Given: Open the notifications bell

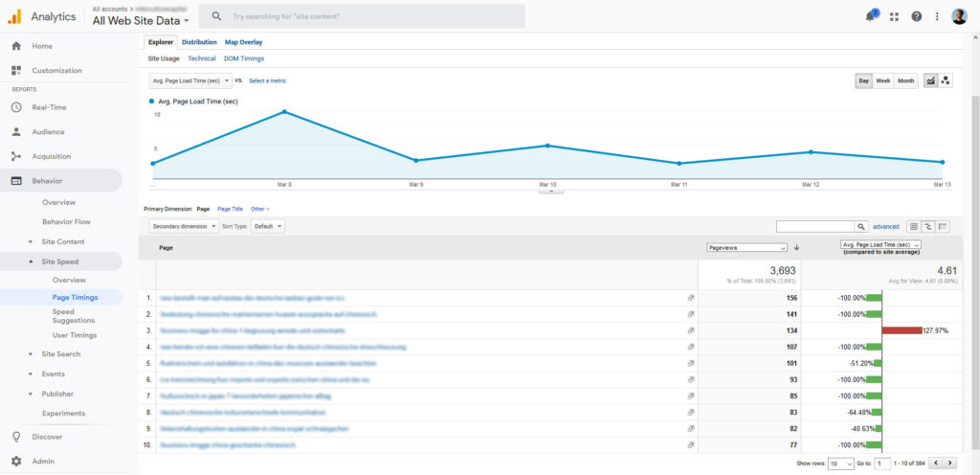Looking at the screenshot, I should pos(870,16).
